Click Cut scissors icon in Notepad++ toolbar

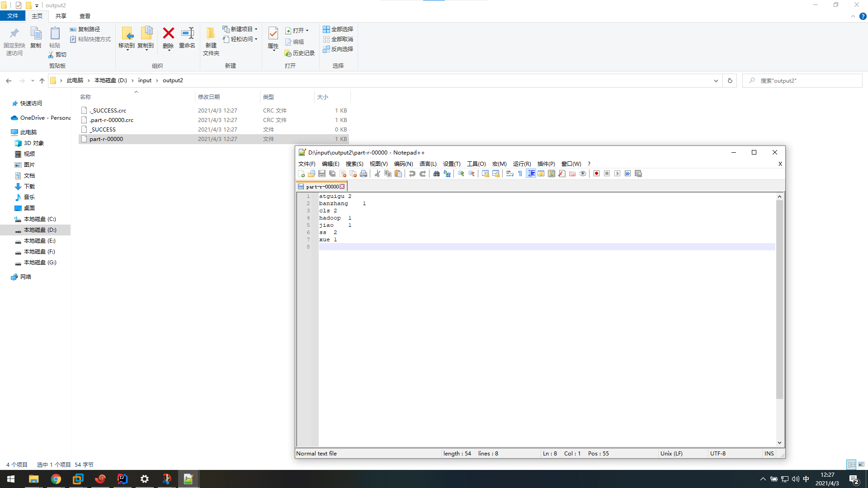tap(377, 174)
